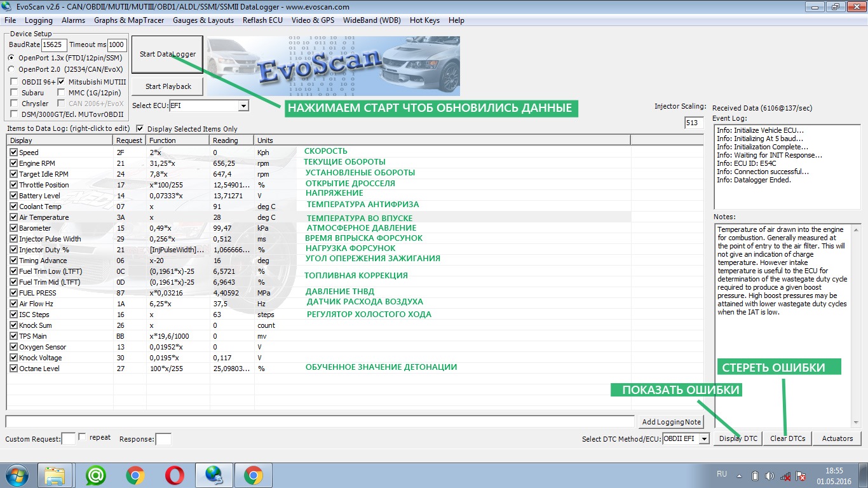Viewport: 868px width, 488px height.
Task: Open the Graphs & MapTracer menu
Action: pos(129,20)
